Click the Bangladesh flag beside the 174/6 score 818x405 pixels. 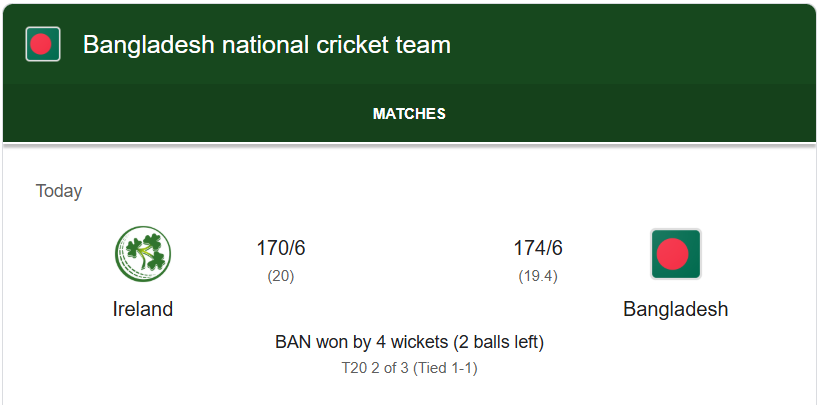[675, 254]
